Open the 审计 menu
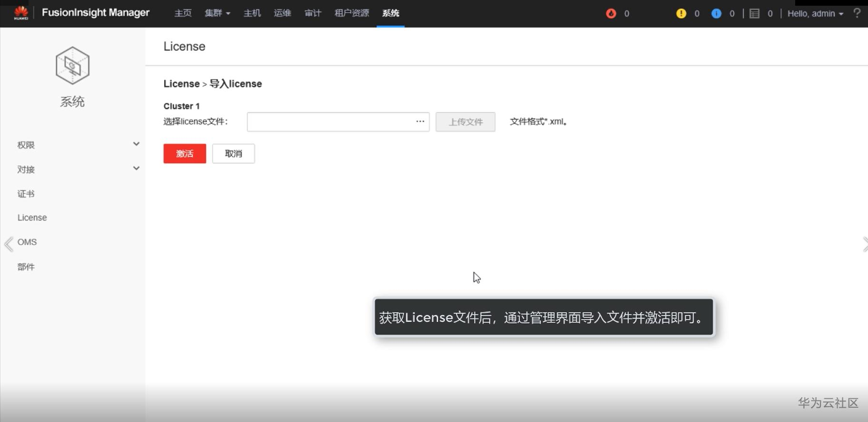The width and height of the screenshot is (868, 422). click(x=313, y=13)
